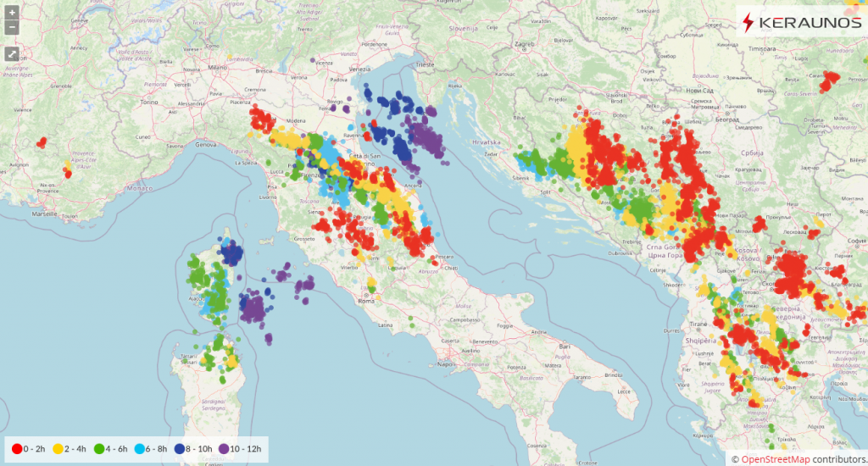Click the KERAUNOS brand text
The image size is (868, 466).
(x=810, y=23)
